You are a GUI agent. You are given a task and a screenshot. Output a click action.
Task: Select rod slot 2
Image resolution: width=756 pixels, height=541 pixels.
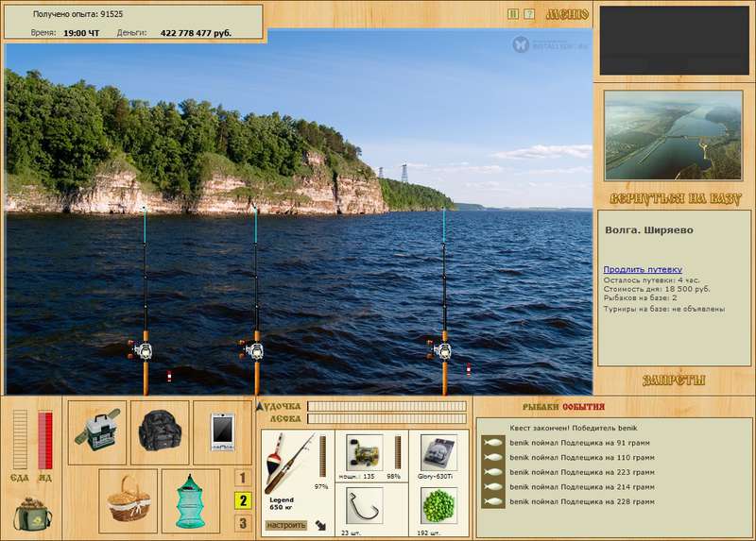click(x=243, y=500)
